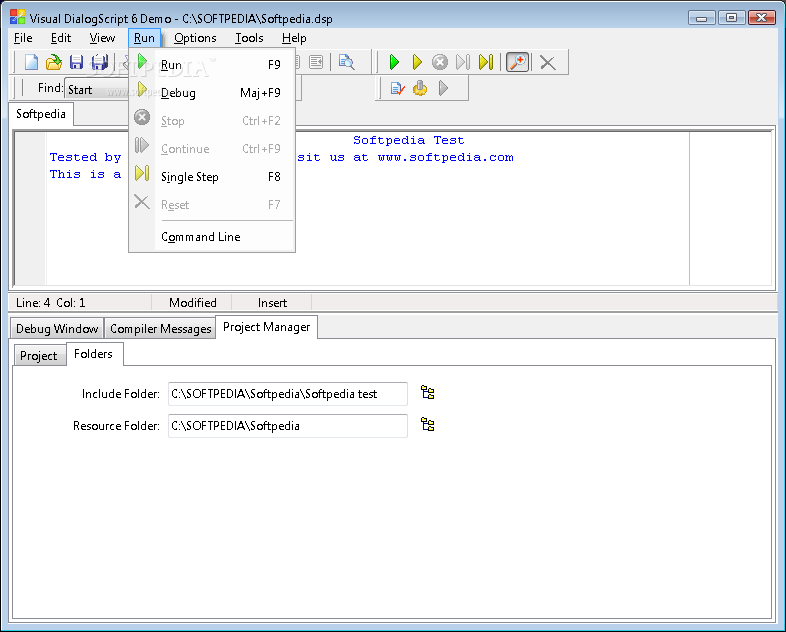Select the Folders sub-tab
Screen dimensions: 786x632
point(93,354)
